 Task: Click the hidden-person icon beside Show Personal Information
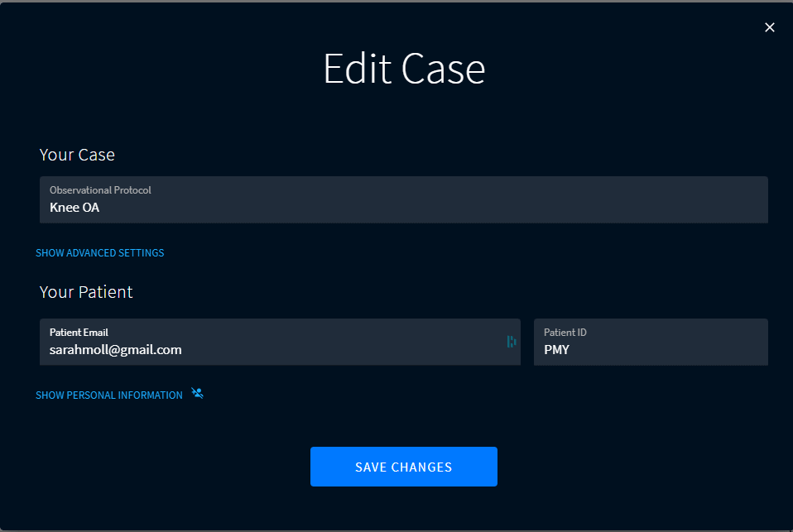pyautogui.click(x=197, y=394)
